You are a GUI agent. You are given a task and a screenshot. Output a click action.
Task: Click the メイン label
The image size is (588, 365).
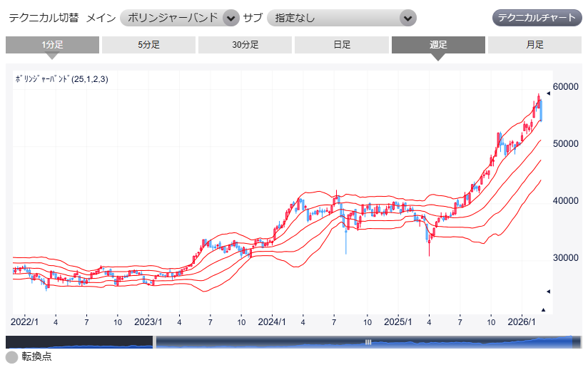tap(101, 18)
